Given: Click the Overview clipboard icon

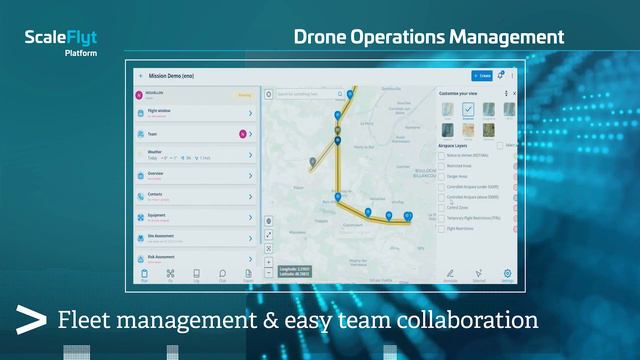Looking at the screenshot, I should tap(141, 176).
